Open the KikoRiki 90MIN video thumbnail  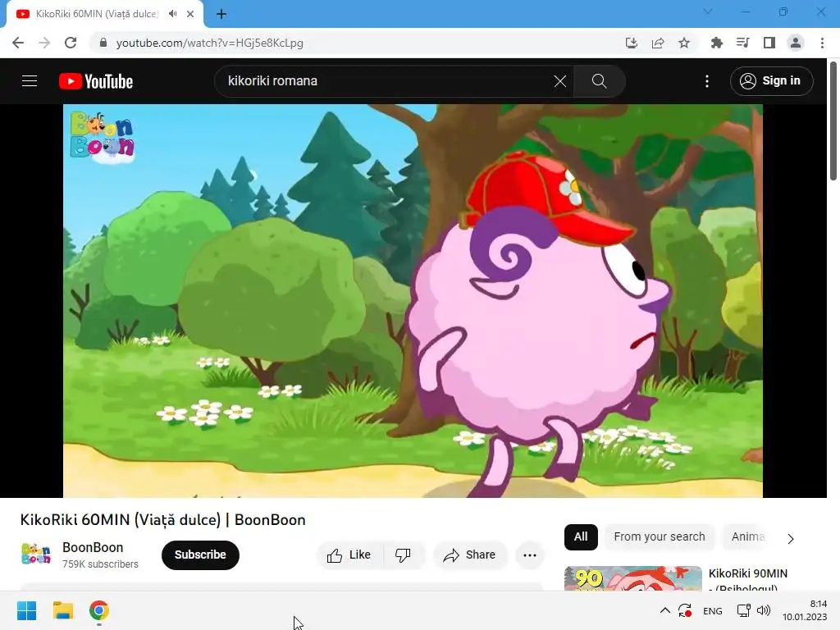coord(632,578)
